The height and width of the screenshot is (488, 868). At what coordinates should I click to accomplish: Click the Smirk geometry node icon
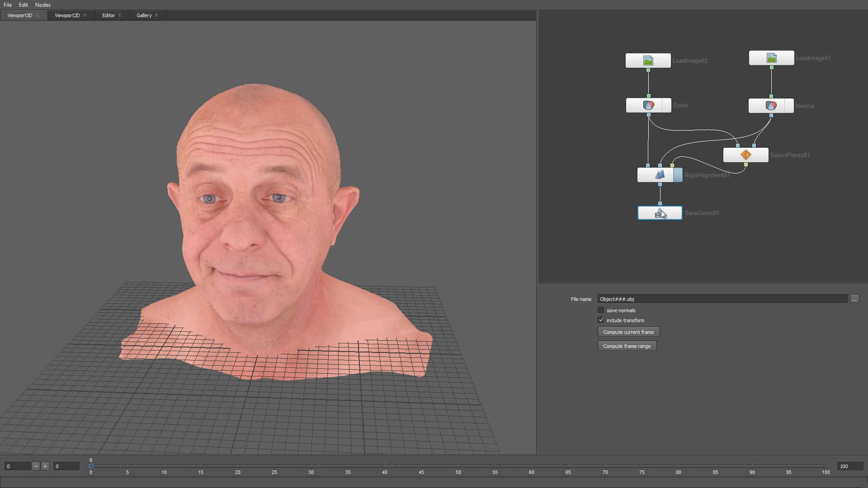pyautogui.click(x=648, y=105)
